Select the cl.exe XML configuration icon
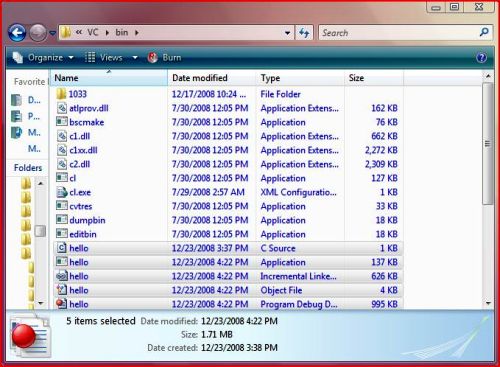Screen dimensions: 500x367 [62, 192]
